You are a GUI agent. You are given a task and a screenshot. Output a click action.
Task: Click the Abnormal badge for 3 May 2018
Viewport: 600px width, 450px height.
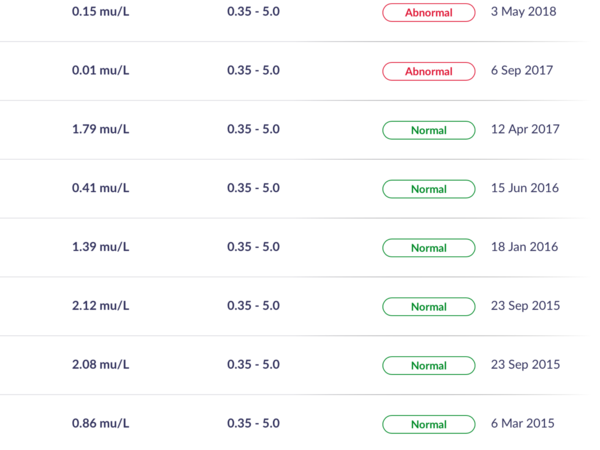(x=429, y=13)
